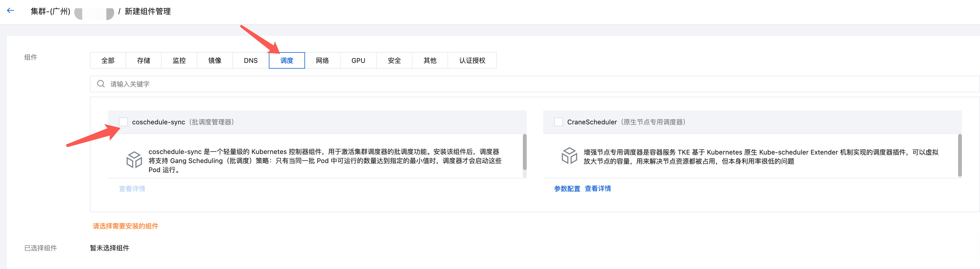
Task: Select the 调度 tab
Action: tap(287, 61)
